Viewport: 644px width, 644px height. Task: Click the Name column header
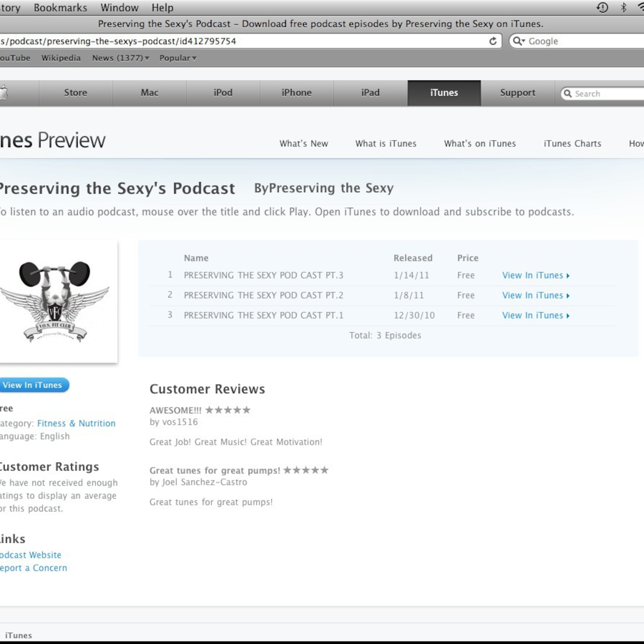click(196, 258)
